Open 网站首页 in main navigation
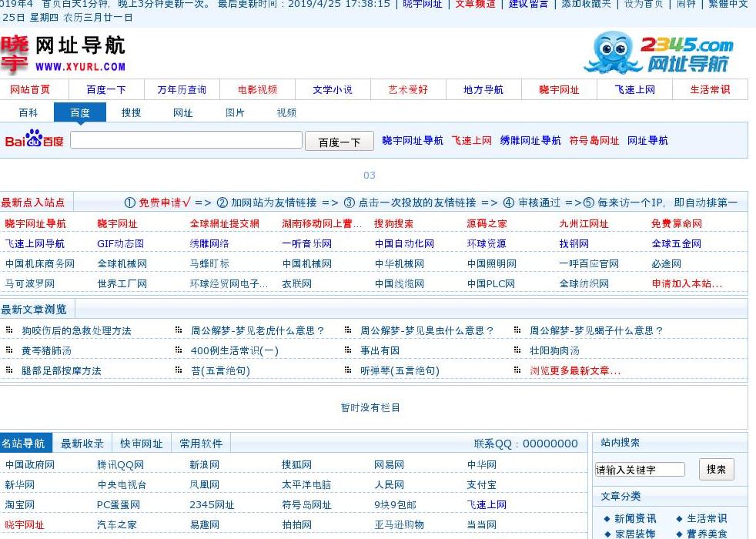This screenshot has width=756, height=539. point(30,89)
